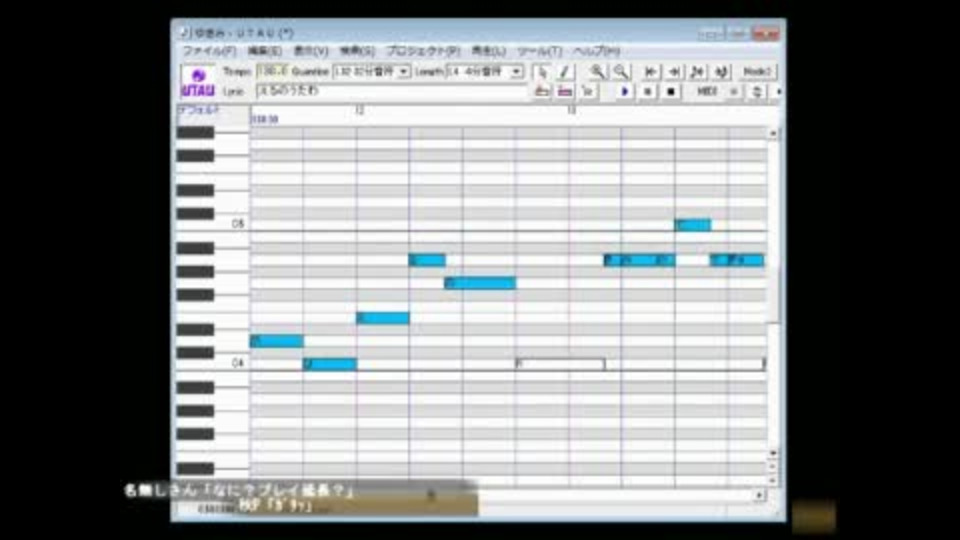Open the 編集(E) menu
The image size is (960, 540).
pos(264,51)
